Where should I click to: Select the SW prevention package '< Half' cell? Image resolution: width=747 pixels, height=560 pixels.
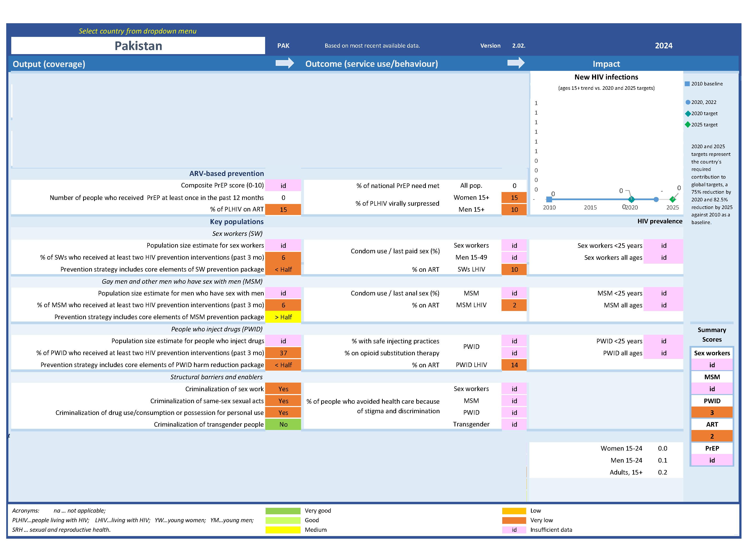pyautogui.click(x=283, y=269)
